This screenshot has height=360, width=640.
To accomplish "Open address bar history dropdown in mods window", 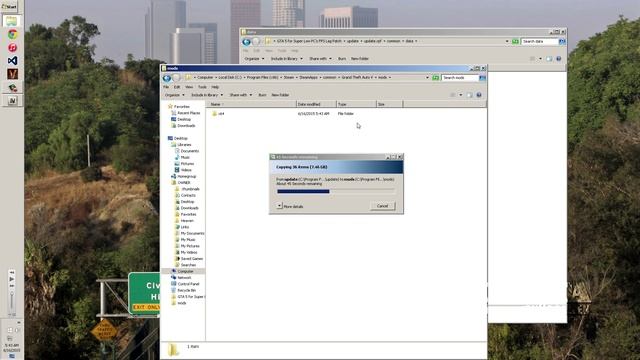I will coord(427,78).
